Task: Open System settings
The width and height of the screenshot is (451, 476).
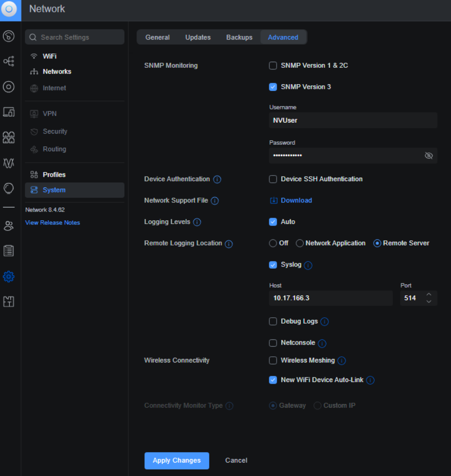Action: click(74, 190)
